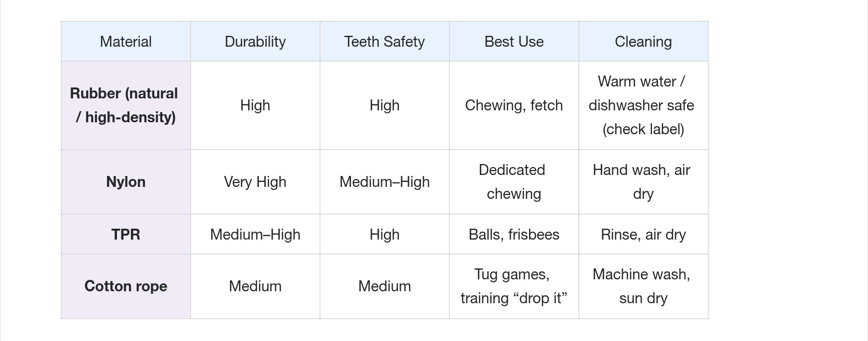
Task: Click the TPR row label
Action: [125, 235]
